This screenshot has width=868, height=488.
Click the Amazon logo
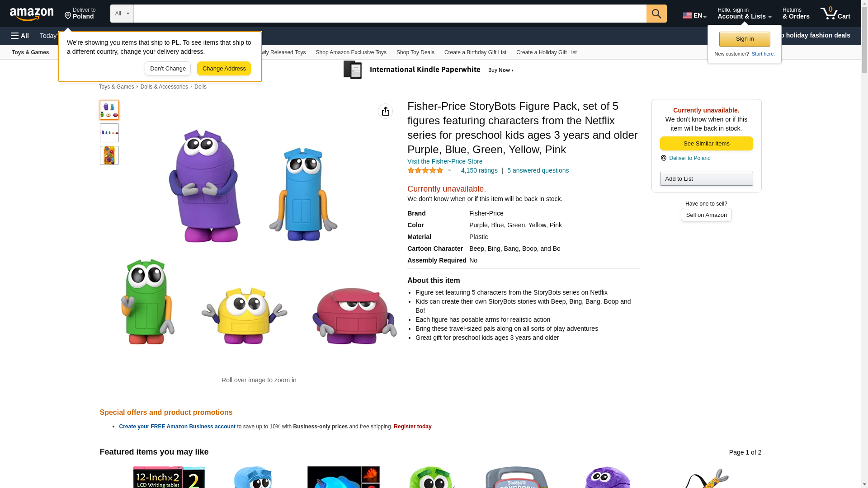click(x=32, y=14)
